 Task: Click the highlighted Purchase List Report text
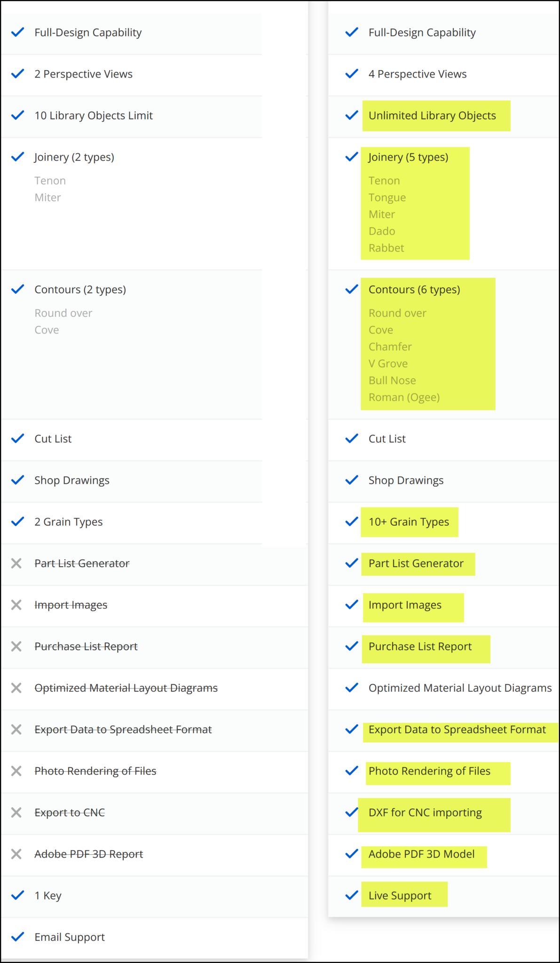pos(420,647)
